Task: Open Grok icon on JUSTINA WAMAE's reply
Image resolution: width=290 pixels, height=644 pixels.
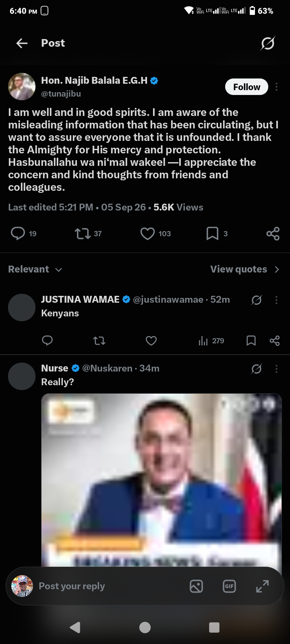Action: 257,300
